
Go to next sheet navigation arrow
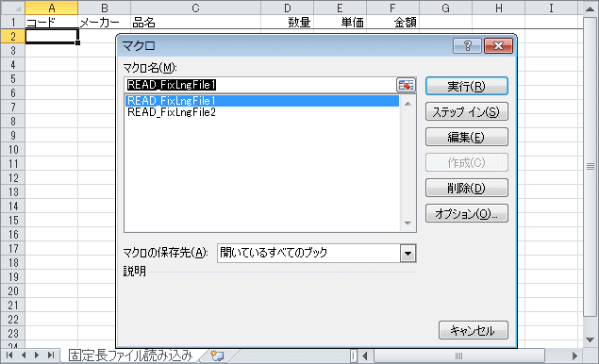click(37, 356)
